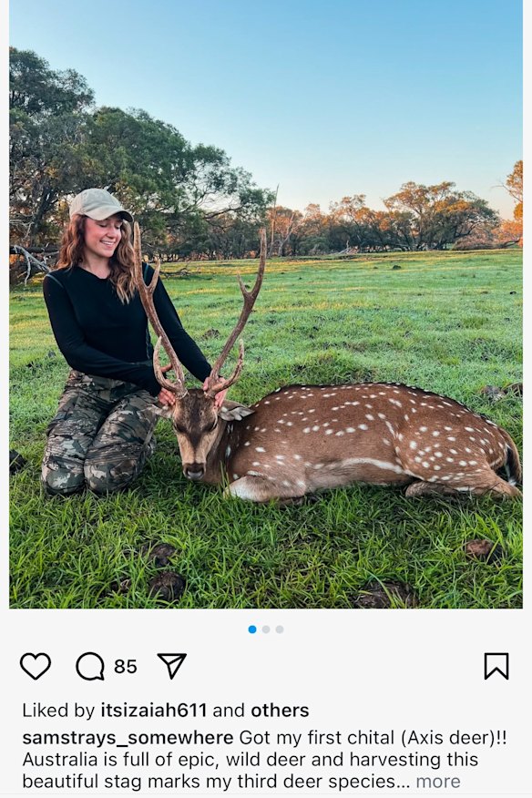Select the third carousel dot
This screenshot has height=798, width=532.
[x=280, y=628]
